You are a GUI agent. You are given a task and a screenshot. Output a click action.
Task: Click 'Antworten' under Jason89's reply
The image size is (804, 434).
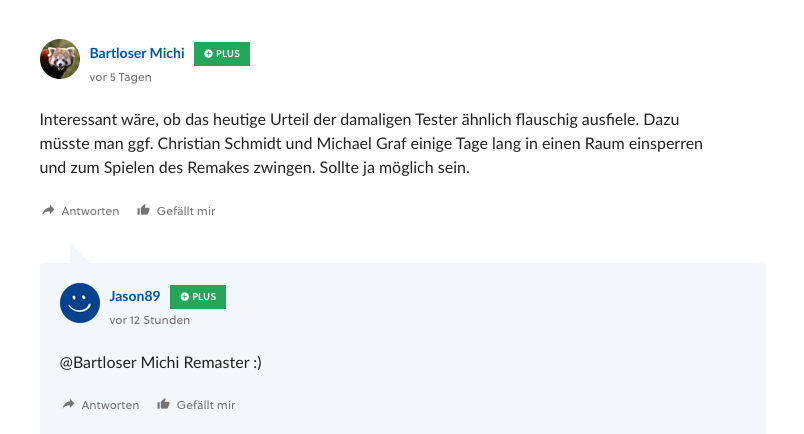point(110,405)
